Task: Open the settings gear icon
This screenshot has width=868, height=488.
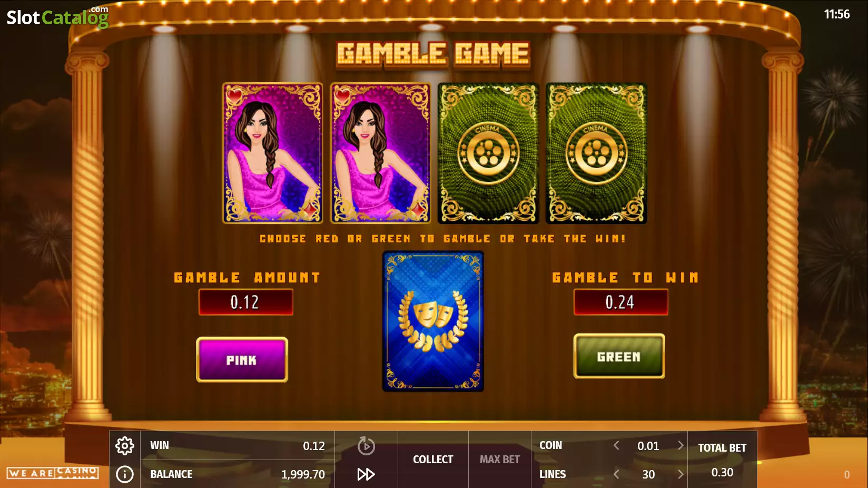Action: coord(125,446)
